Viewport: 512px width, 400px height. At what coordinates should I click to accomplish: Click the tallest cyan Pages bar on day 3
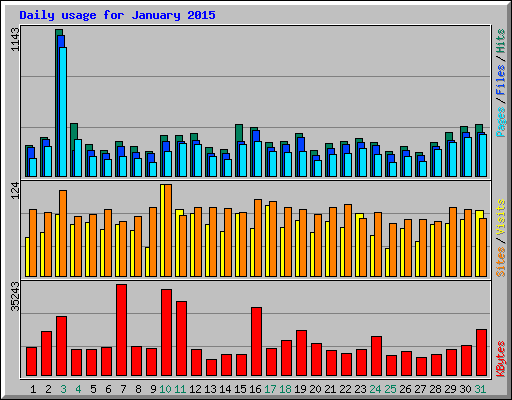(63, 112)
